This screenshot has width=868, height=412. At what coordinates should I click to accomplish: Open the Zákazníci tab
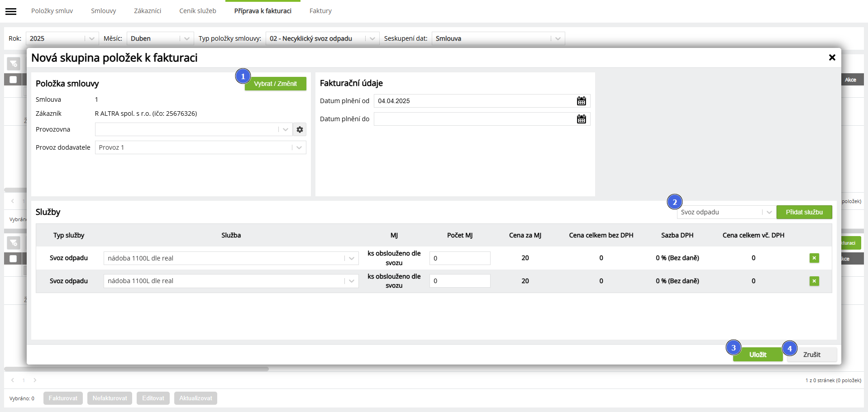pyautogui.click(x=148, y=11)
